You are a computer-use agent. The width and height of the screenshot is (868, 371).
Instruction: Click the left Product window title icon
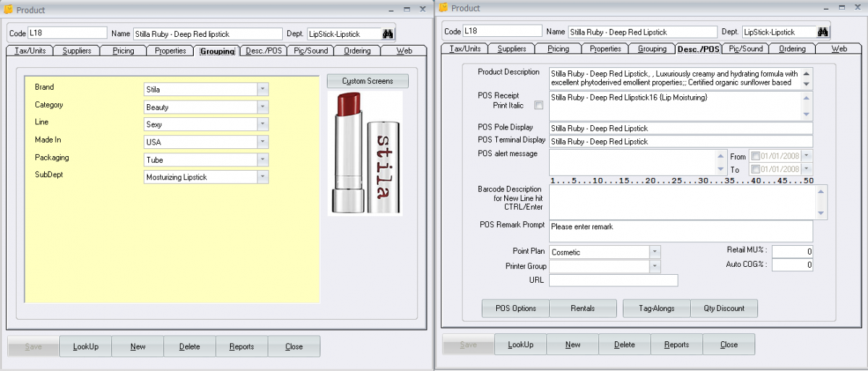click(9, 9)
